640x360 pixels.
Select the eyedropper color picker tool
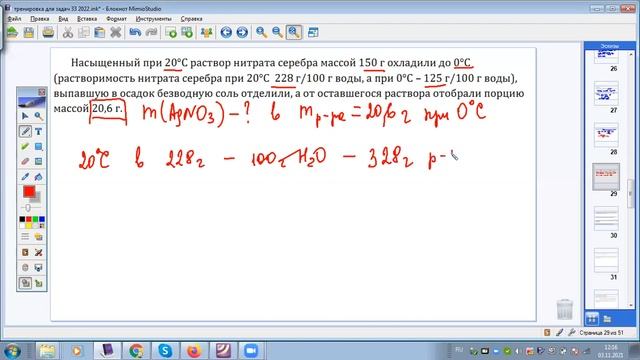pyautogui.click(x=25, y=177)
